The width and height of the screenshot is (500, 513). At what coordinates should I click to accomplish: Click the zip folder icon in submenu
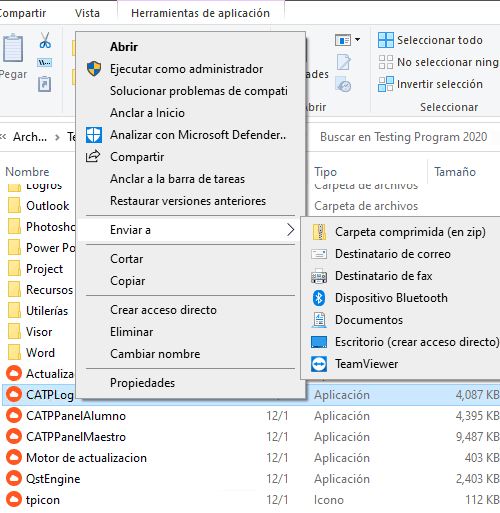click(x=319, y=232)
